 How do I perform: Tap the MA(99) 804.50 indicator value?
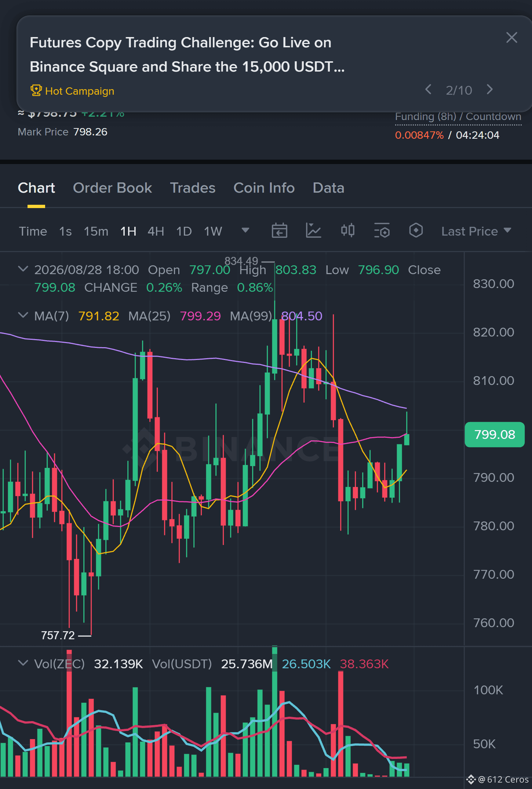(x=302, y=316)
